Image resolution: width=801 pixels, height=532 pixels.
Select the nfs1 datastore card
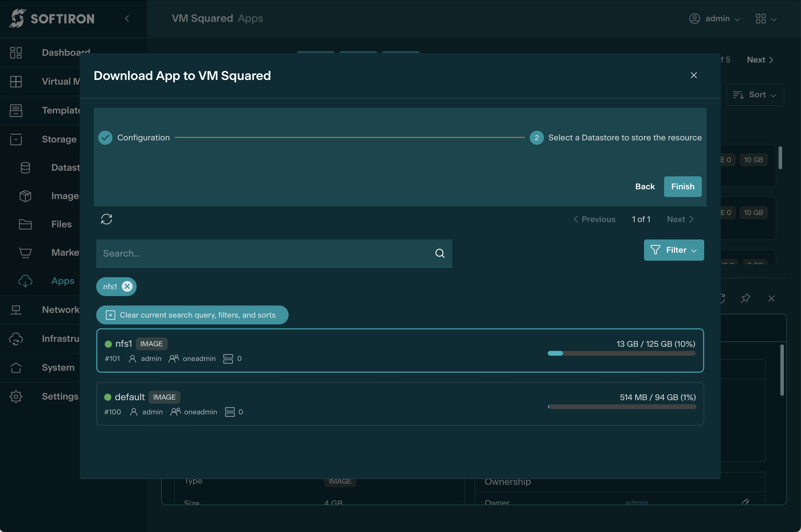click(x=374, y=350)
